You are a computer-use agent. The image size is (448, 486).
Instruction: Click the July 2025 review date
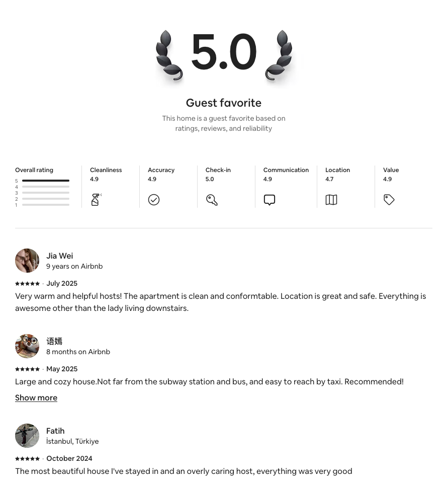coord(62,283)
